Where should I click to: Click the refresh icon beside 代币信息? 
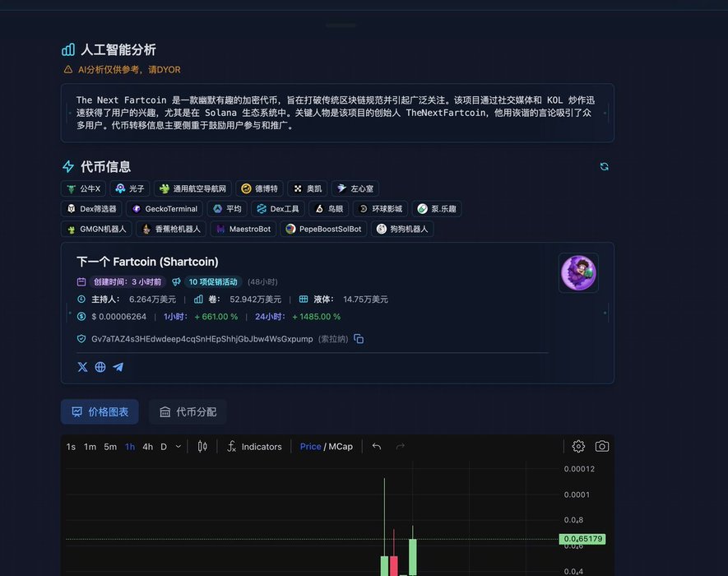tap(604, 167)
